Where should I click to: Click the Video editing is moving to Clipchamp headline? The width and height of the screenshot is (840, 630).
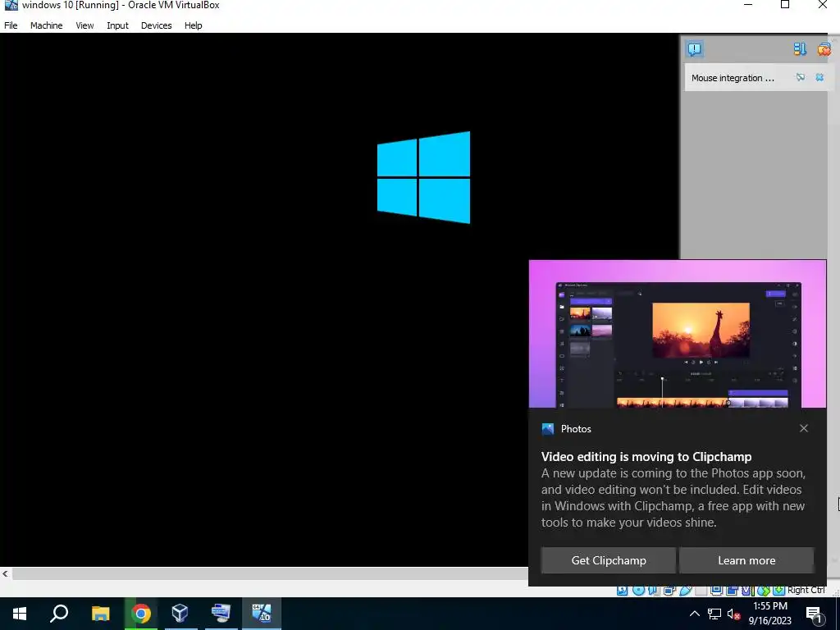click(646, 456)
